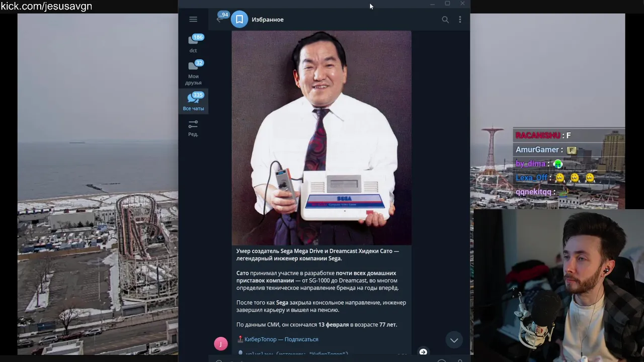Viewport: 644px width, 362px height.
Task: Open the Ред. folder edit settings
Action: click(193, 128)
